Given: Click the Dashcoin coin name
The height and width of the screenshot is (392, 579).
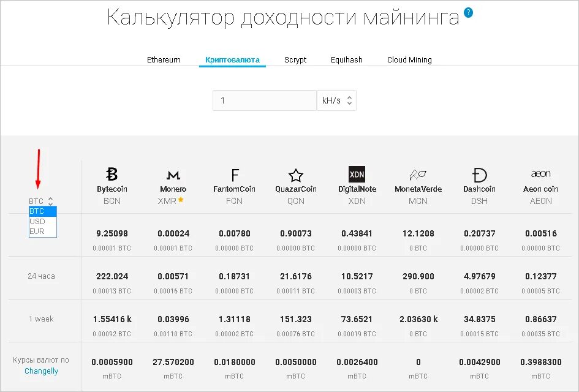Looking at the screenshot, I should click(479, 189).
